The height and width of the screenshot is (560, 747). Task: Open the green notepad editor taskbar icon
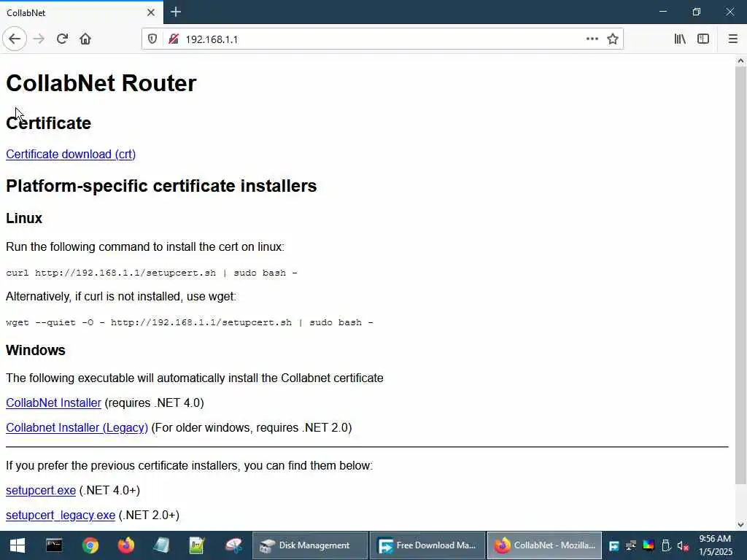[x=197, y=545]
